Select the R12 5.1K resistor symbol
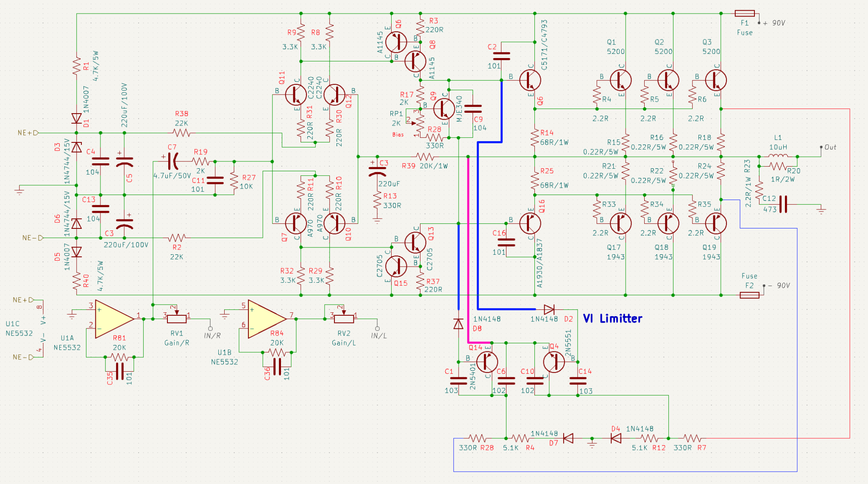 [649, 438]
